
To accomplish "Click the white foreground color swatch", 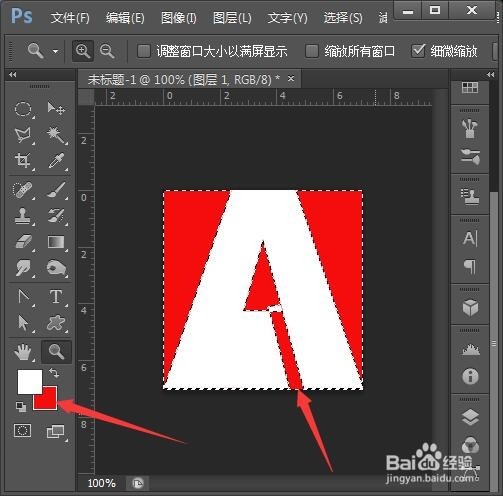I will (x=30, y=382).
